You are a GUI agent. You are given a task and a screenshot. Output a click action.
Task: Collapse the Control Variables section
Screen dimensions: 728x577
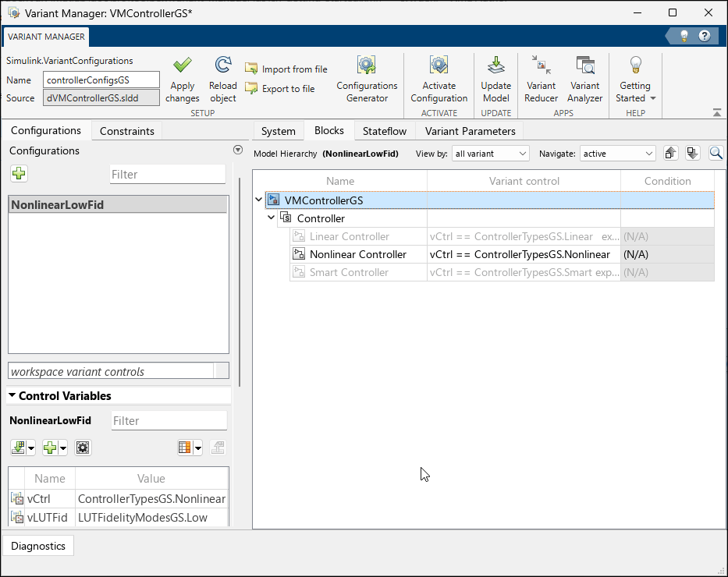coord(12,395)
